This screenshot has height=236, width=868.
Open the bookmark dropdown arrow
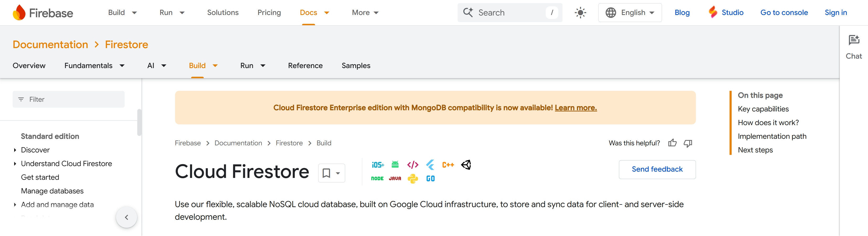pos(338,173)
